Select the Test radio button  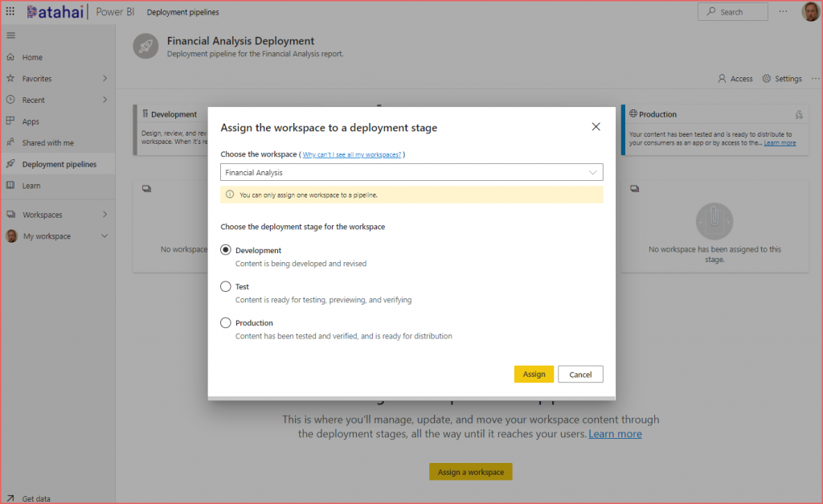[226, 286]
